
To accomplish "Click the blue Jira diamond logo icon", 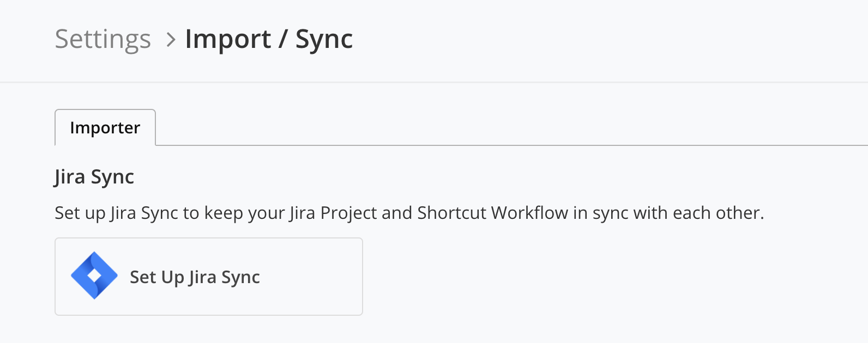I will click(x=94, y=275).
